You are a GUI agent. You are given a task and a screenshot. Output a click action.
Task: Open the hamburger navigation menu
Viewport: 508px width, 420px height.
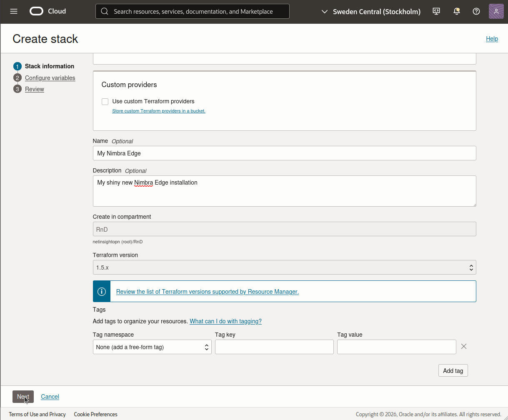click(14, 11)
